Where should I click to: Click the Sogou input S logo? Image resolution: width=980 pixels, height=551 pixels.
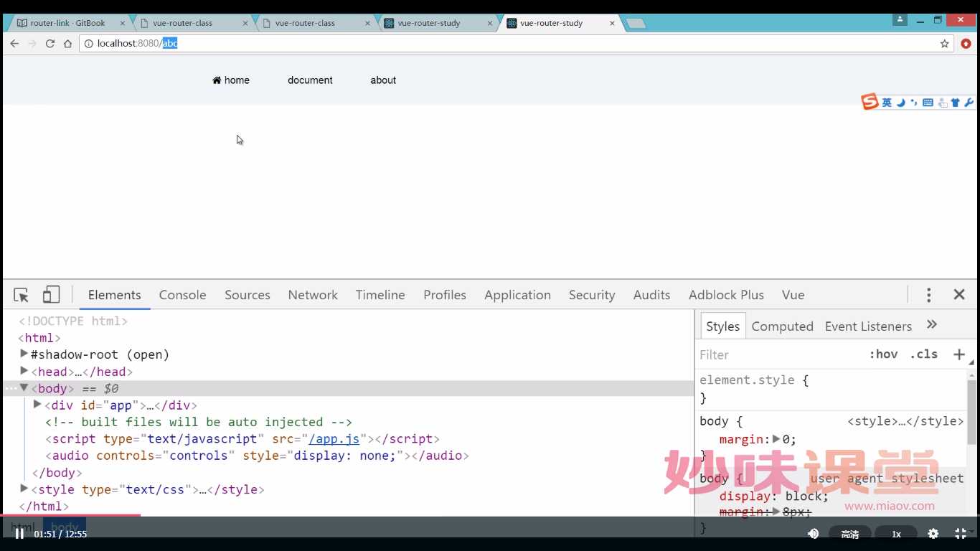(870, 102)
